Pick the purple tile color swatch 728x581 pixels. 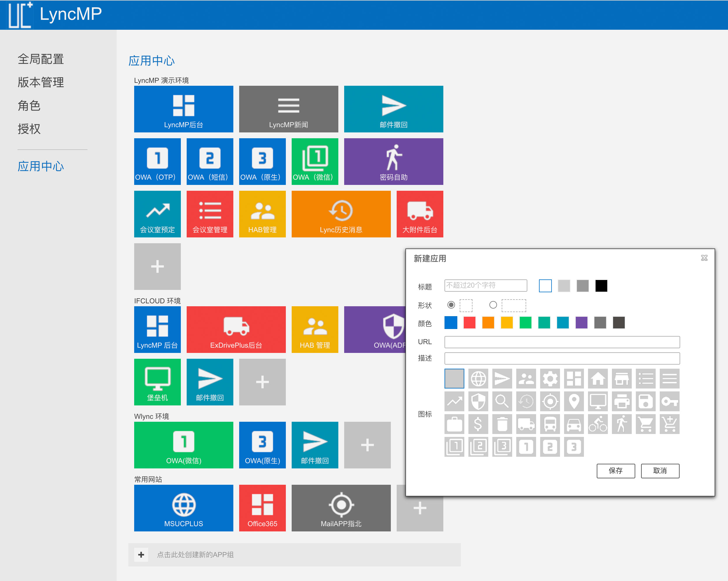582,322
